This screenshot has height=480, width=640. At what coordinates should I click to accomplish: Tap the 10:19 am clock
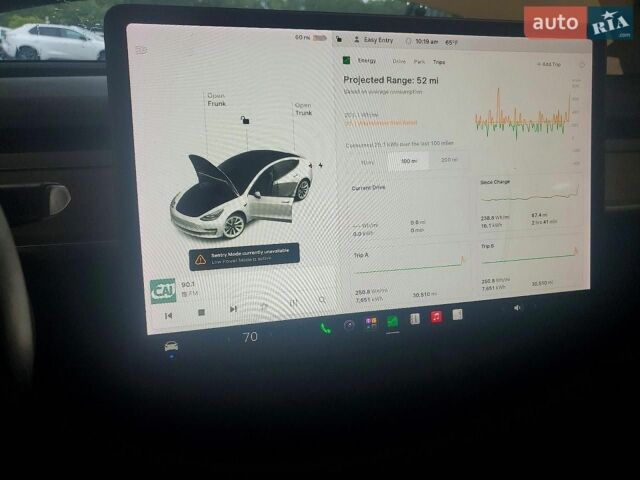coord(427,41)
